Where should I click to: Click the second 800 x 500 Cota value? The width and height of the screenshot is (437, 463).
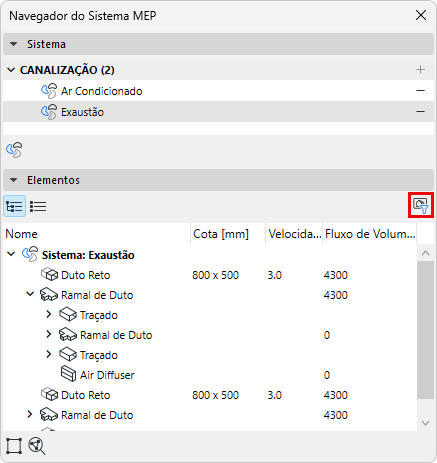[215, 395]
